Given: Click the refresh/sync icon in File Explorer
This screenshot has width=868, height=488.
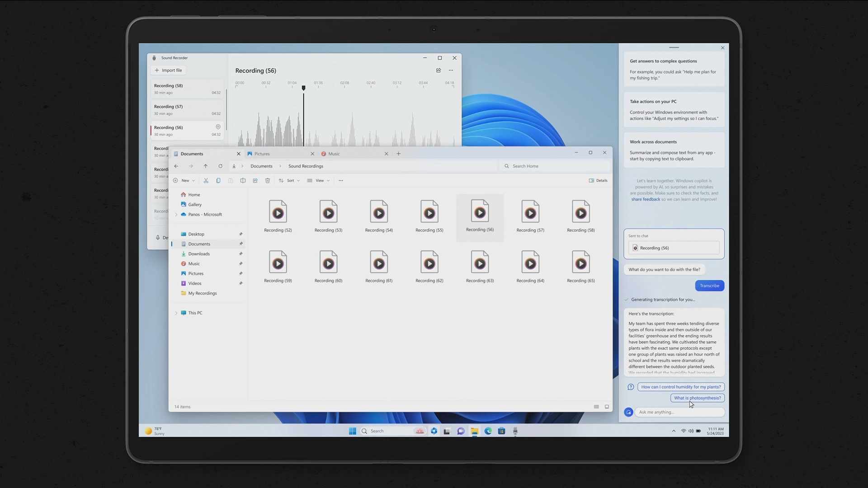Looking at the screenshot, I should 219,166.
